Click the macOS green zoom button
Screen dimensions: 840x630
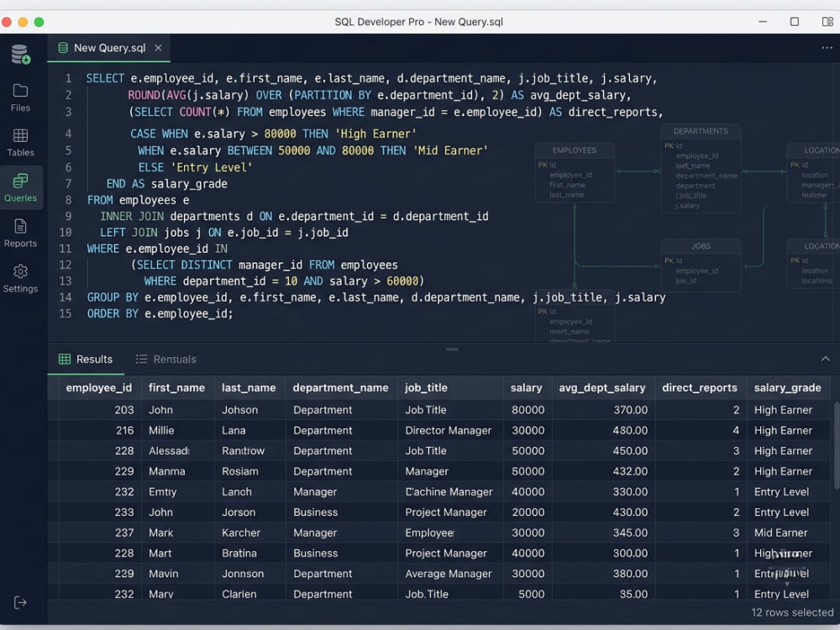point(39,22)
